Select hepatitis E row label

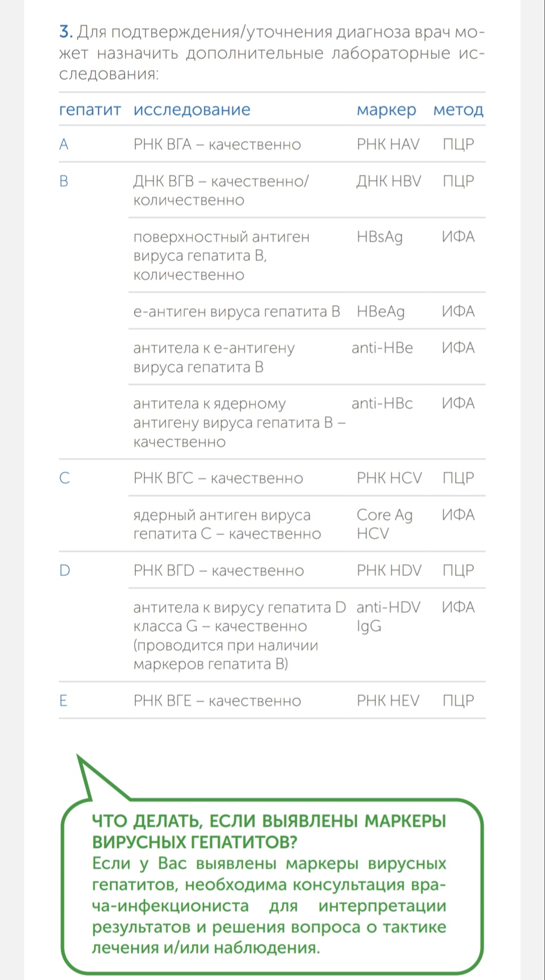click(63, 701)
